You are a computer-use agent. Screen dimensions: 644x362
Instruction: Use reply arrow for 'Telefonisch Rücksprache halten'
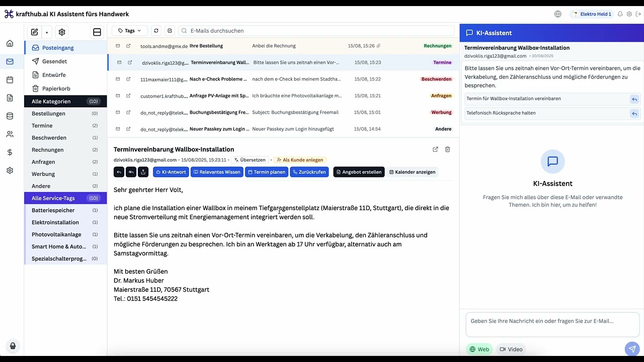pyautogui.click(x=634, y=114)
